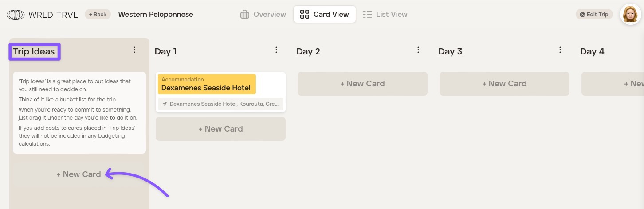Add a new card under Day 1

(220, 129)
